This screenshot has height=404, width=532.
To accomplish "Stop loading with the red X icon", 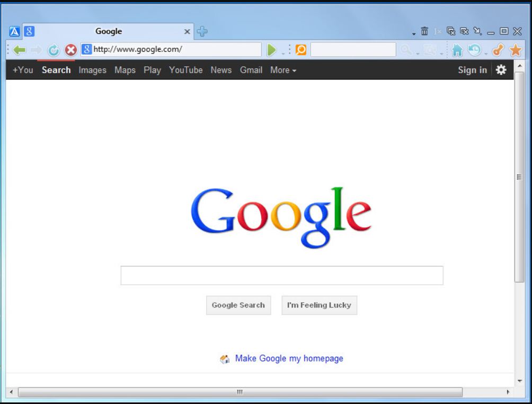I will pyautogui.click(x=70, y=50).
